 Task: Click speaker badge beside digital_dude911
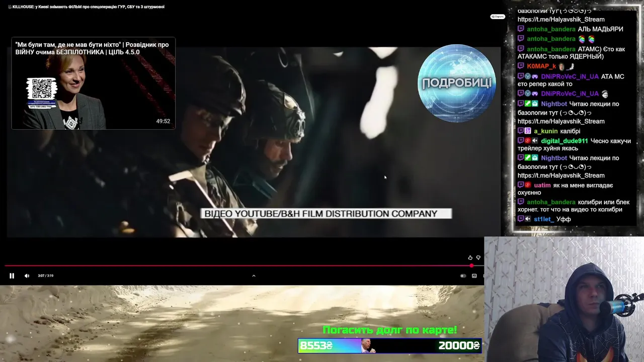[x=535, y=141]
